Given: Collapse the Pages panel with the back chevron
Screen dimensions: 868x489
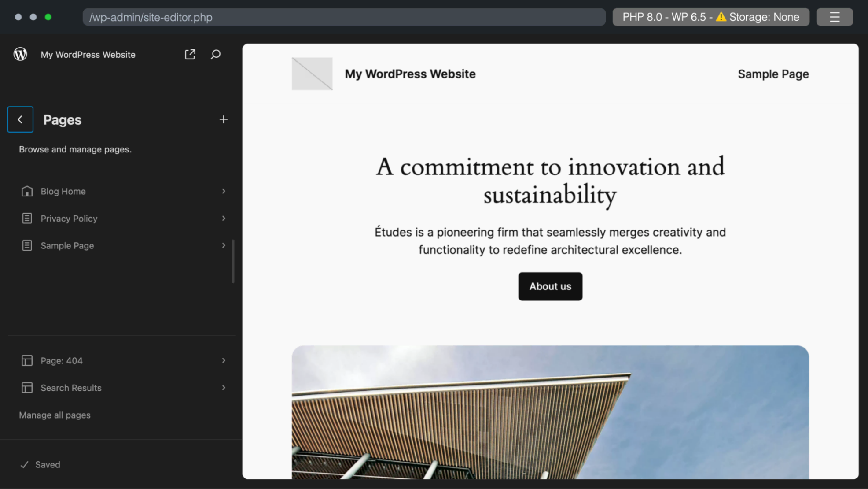Looking at the screenshot, I should [20, 119].
